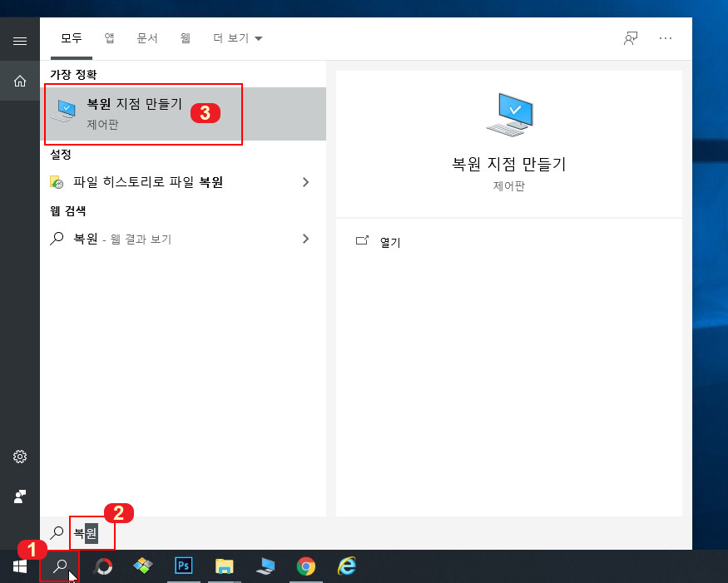Click the taskbar Search magnifier icon
Screen dimensions: 728x583
coord(60,566)
